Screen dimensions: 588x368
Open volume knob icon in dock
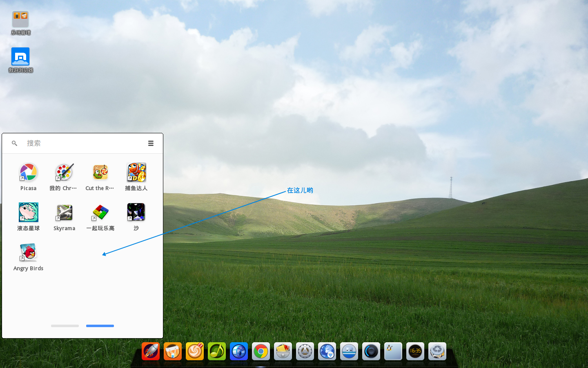(x=371, y=351)
